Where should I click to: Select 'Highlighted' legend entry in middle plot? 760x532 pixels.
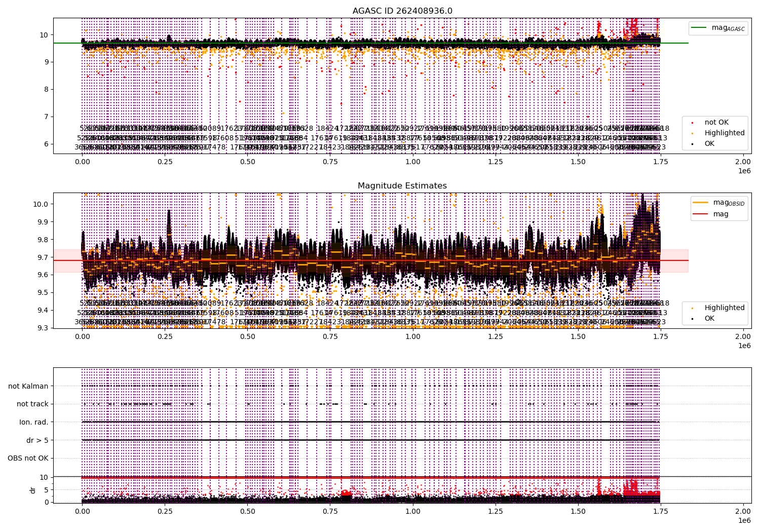[725, 308]
